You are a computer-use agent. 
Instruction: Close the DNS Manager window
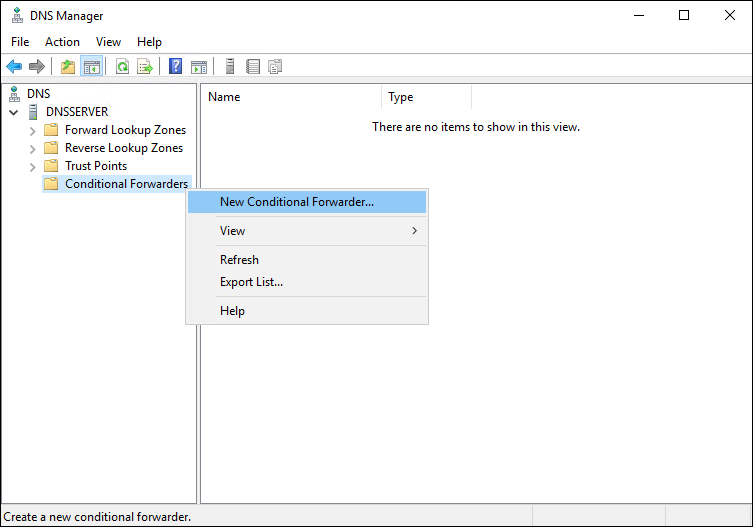coord(729,15)
